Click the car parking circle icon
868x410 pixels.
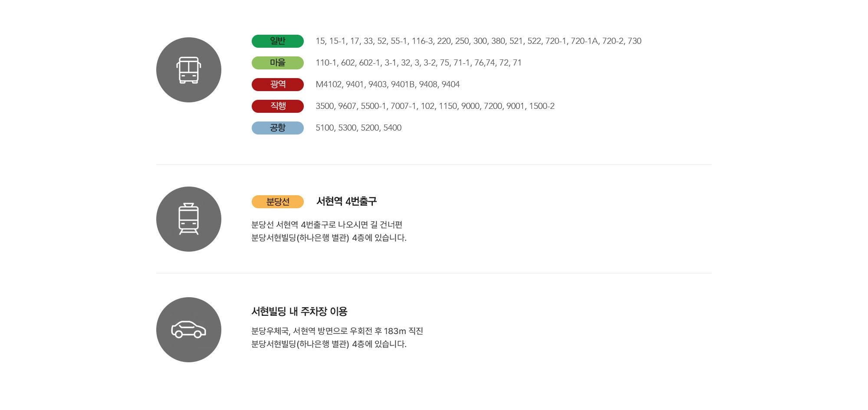189,330
